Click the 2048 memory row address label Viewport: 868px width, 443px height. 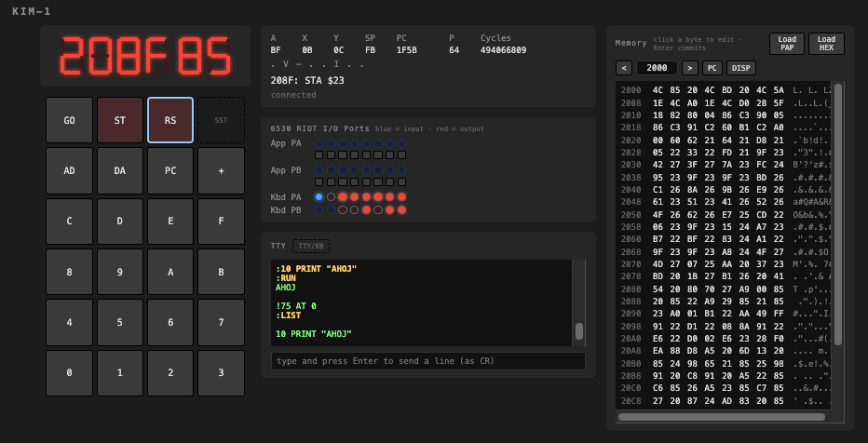[631, 202]
